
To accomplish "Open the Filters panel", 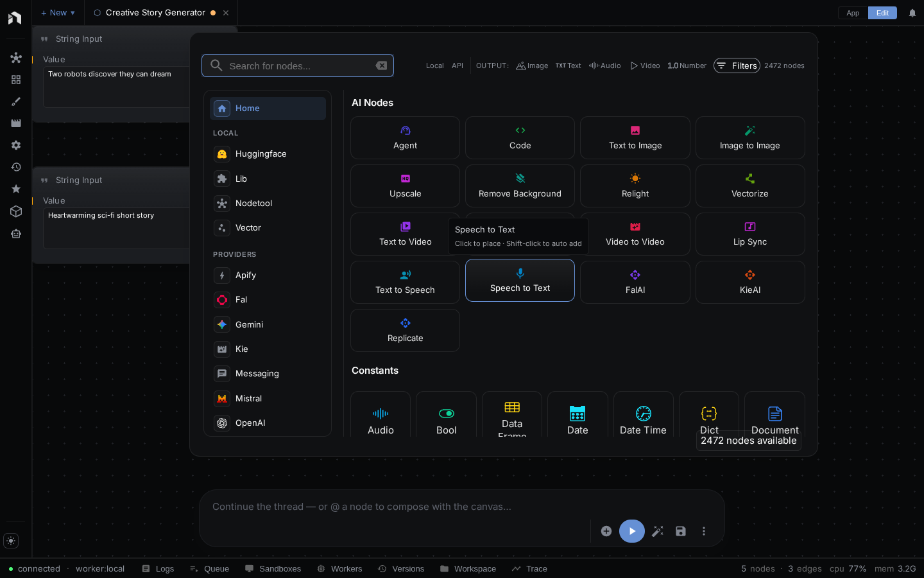I will (737, 66).
